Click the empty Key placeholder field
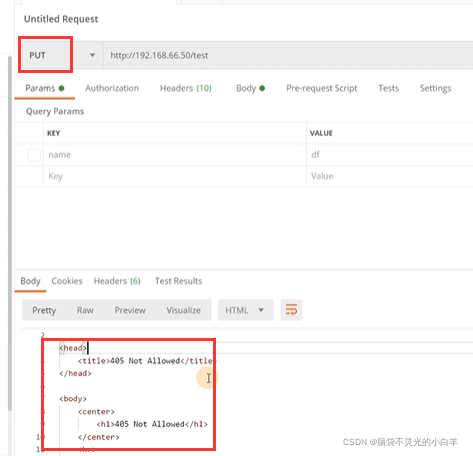 pyautogui.click(x=175, y=176)
